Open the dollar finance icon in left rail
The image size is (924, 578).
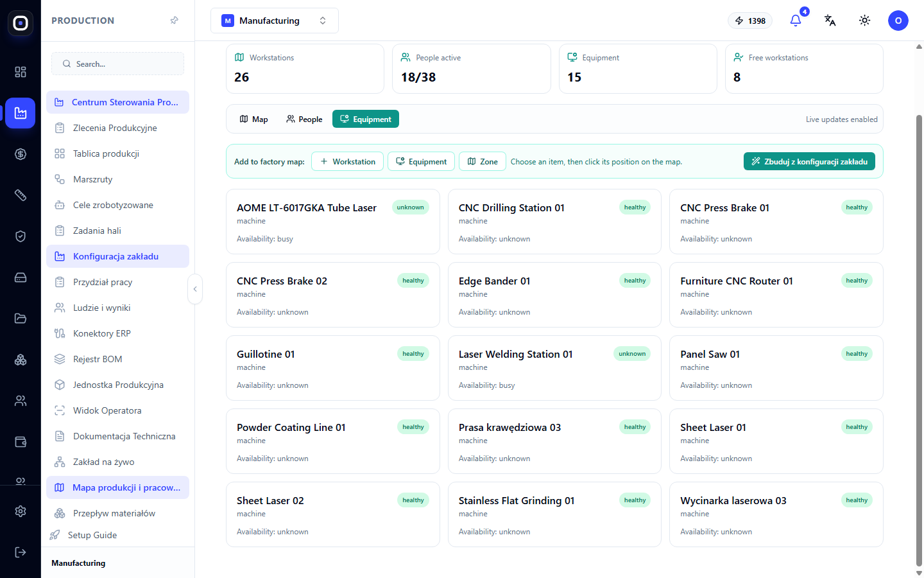coord(21,154)
